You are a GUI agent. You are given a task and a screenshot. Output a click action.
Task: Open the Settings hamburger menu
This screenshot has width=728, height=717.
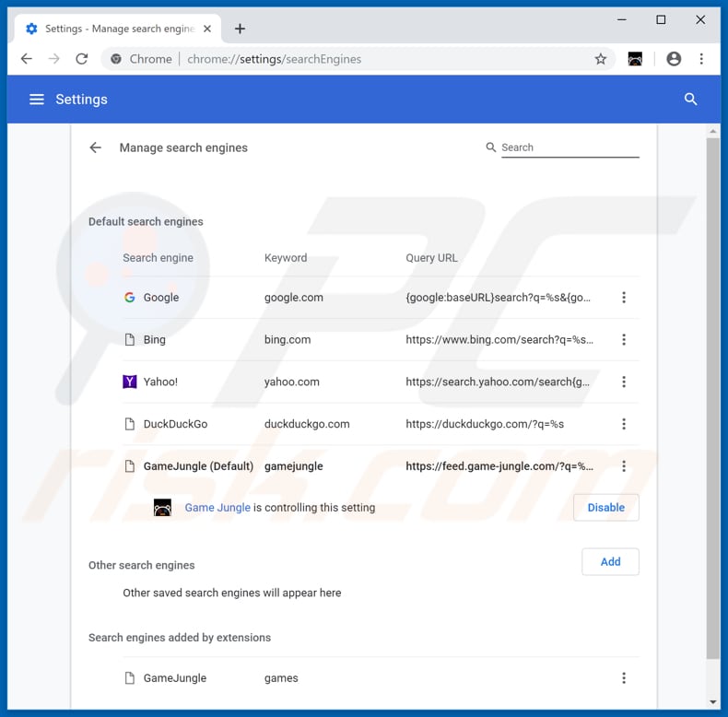[37, 100]
